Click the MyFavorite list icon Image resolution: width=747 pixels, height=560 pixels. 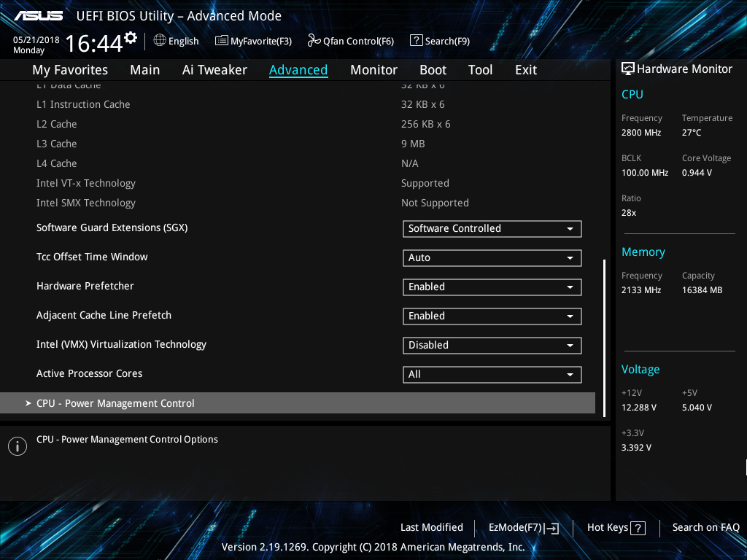click(x=222, y=41)
